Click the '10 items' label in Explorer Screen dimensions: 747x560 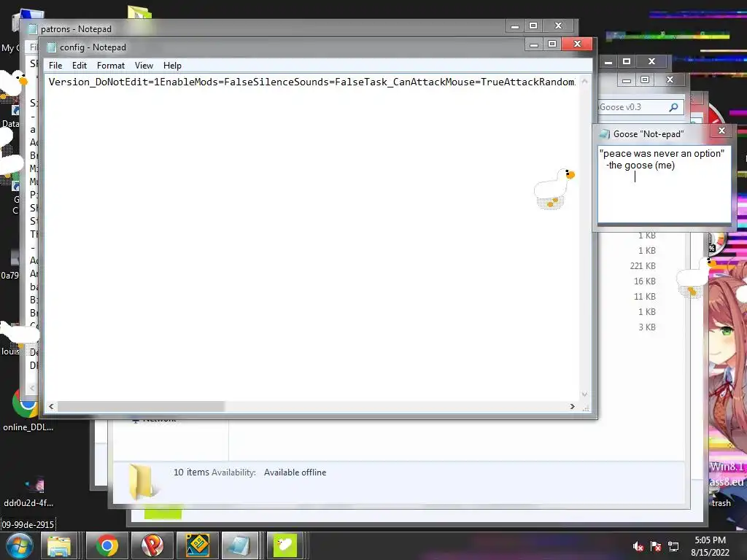tap(191, 472)
